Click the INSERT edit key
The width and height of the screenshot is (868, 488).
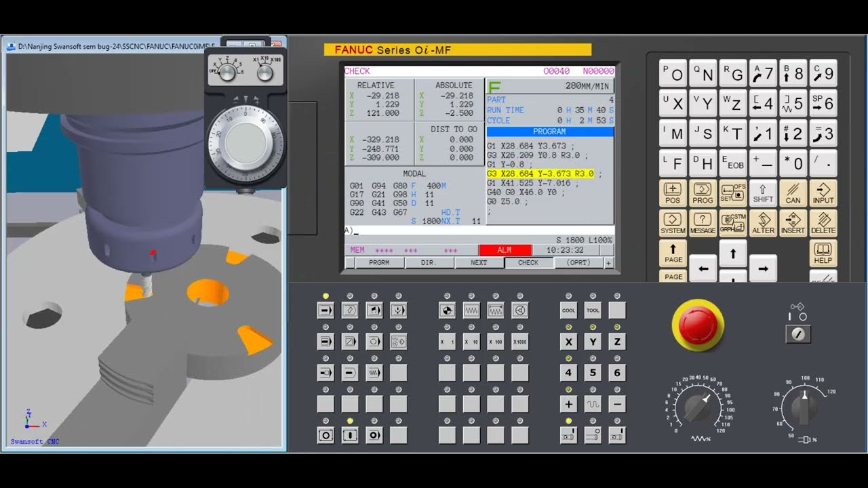click(x=793, y=223)
